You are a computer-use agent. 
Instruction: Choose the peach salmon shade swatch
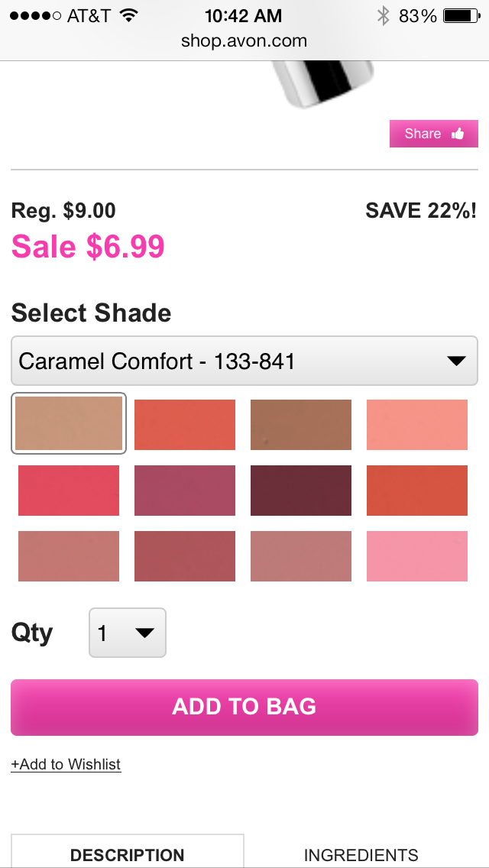tap(417, 425)
